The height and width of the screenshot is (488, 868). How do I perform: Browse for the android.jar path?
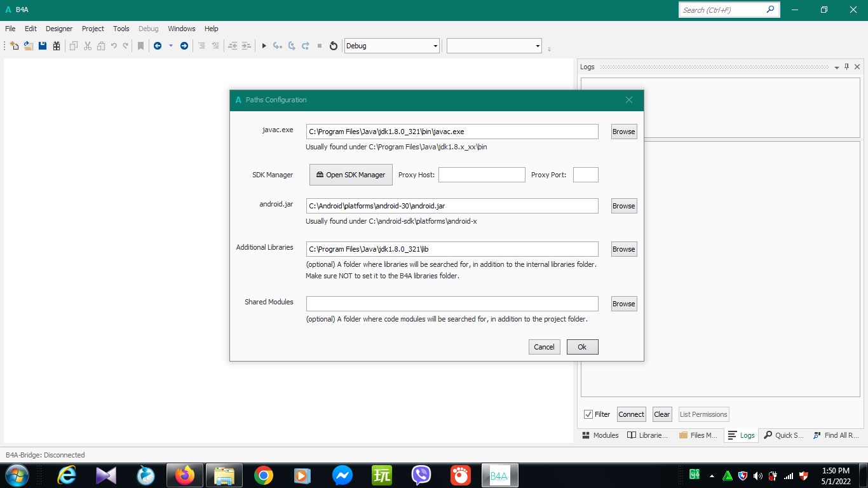[624, 206]
